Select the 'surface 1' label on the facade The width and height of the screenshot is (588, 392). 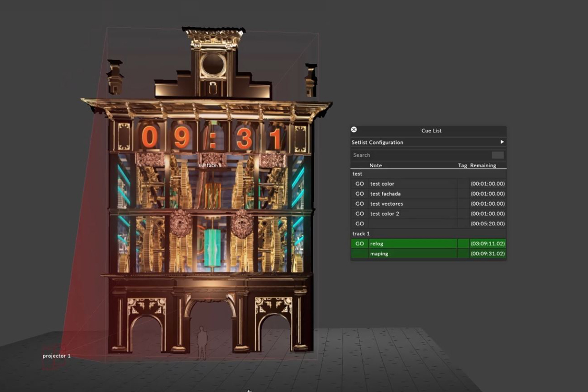pos(210,165)
